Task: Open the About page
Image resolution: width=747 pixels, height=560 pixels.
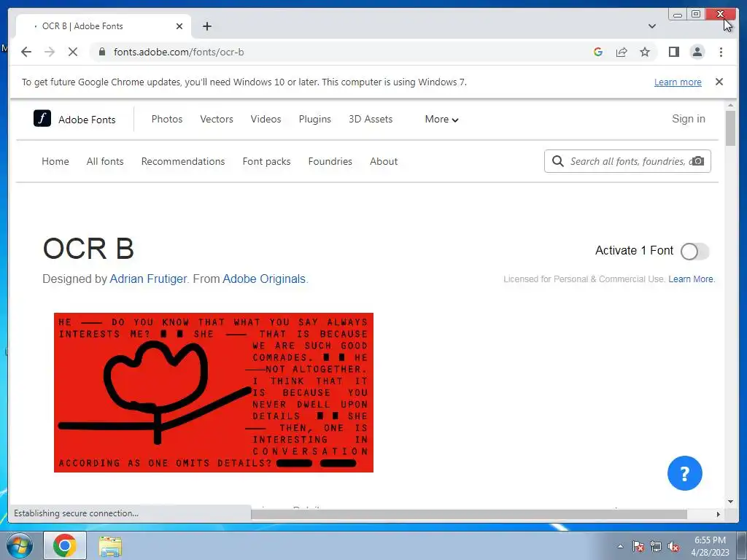Action: [x=384, y=161]
